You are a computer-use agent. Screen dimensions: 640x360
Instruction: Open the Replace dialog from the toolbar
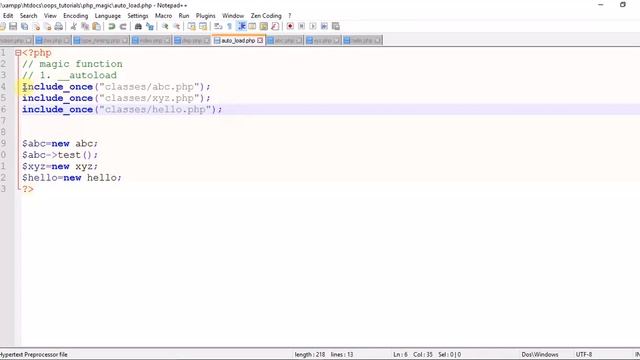150,27
